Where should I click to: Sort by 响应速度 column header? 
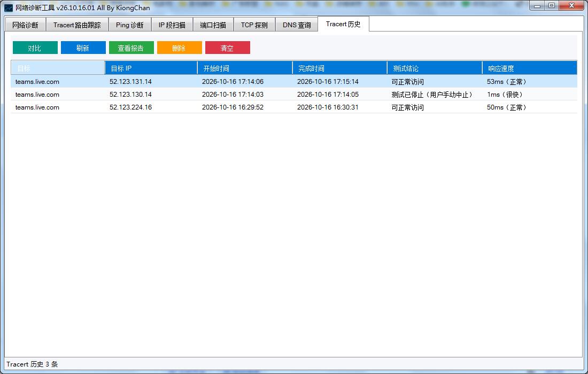click(530, 68)
